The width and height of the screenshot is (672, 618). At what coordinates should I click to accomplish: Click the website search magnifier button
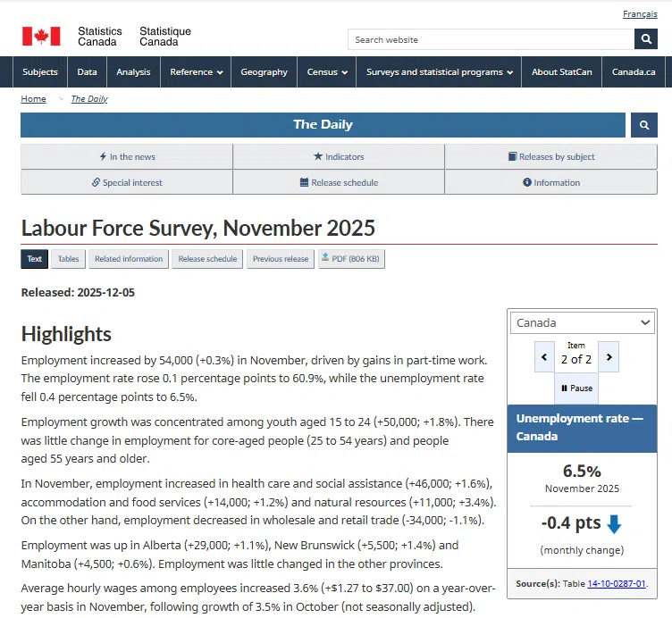646,39
